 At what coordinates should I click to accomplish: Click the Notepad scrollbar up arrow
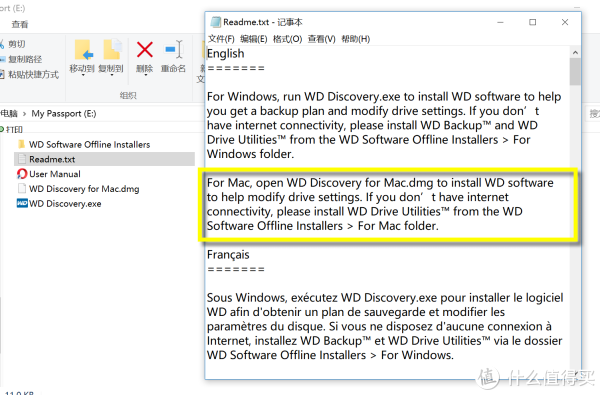point(575,52)
